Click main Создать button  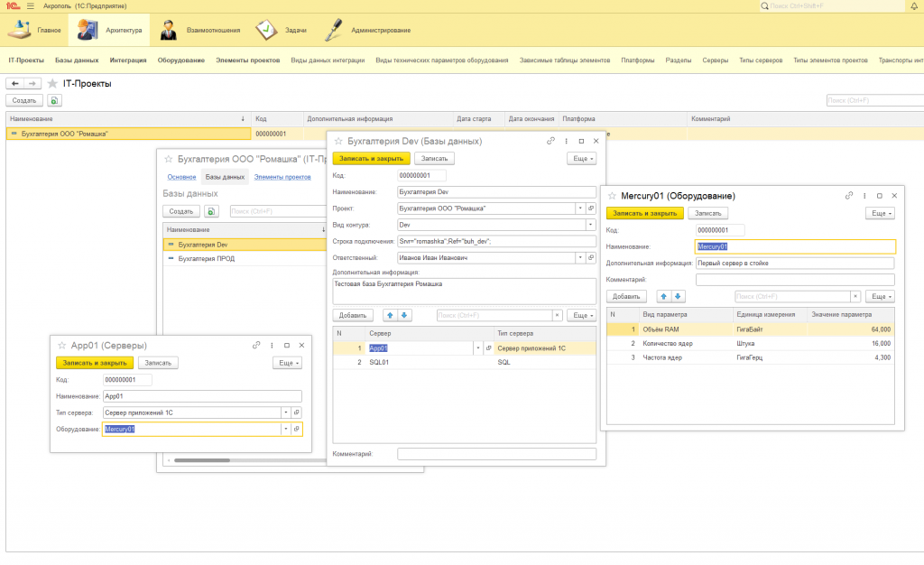24,101
